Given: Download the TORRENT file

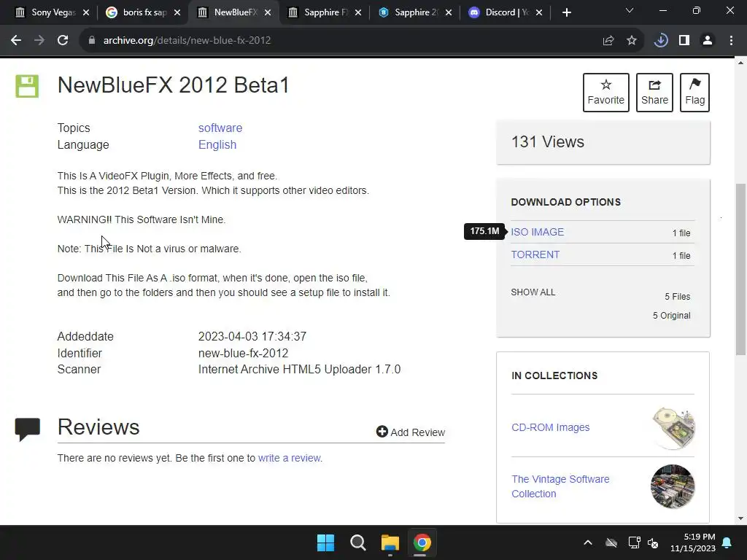Looking at the screenshot, I should tap(535, 254).
